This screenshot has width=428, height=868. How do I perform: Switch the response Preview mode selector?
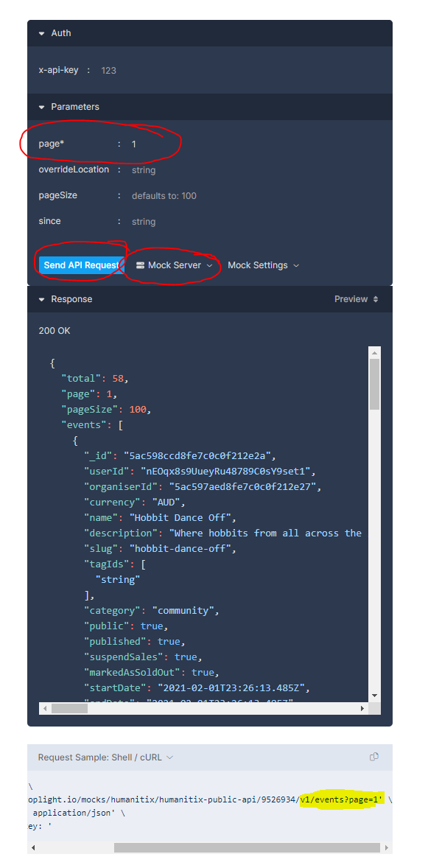coord(356,299)
